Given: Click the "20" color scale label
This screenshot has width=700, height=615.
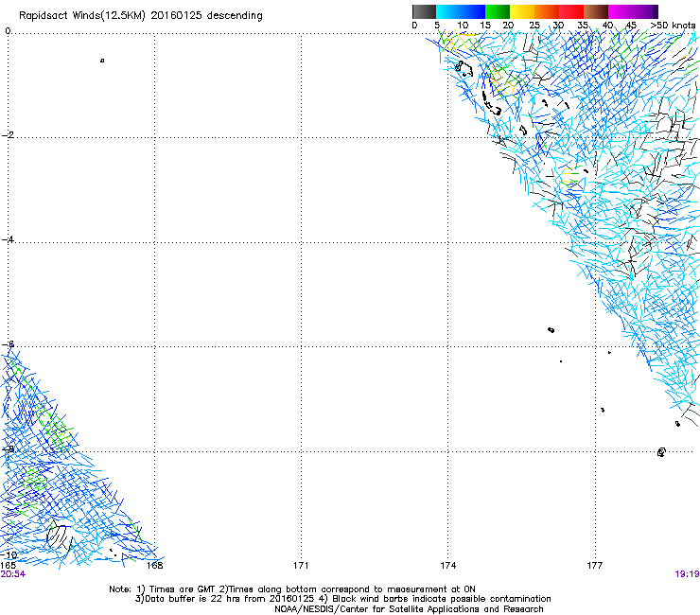Looking at the screenshot, I should tap(508, 25).
